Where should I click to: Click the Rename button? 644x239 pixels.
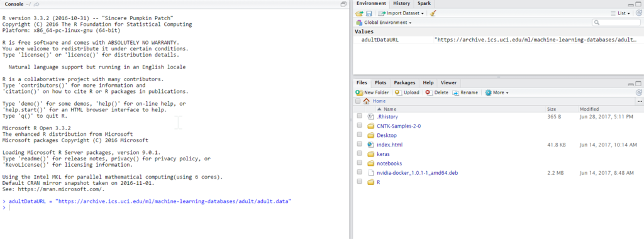[465, 93]
